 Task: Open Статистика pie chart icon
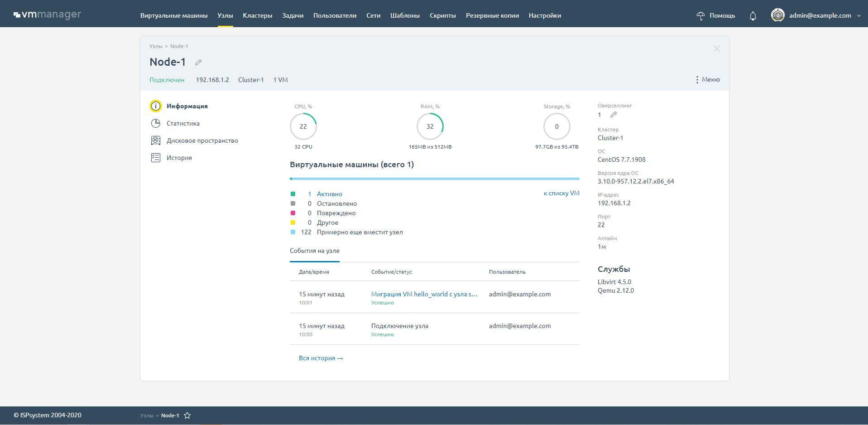156,123
